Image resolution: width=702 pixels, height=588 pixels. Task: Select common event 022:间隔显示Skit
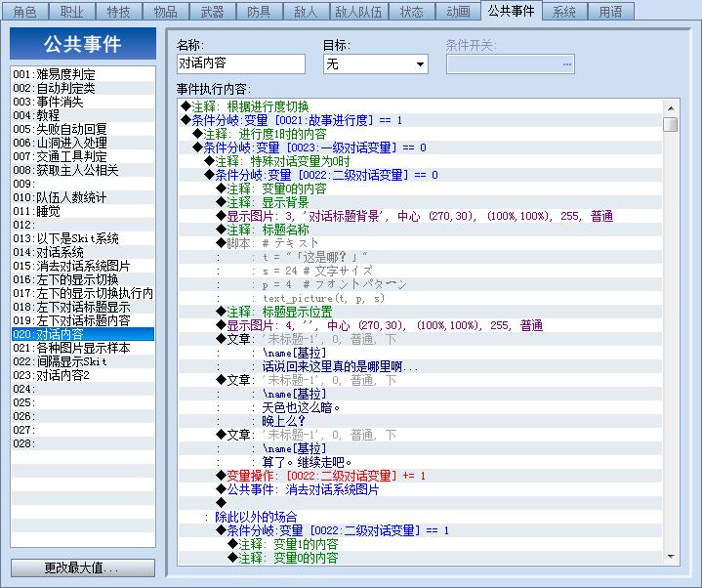pos(83,361)
